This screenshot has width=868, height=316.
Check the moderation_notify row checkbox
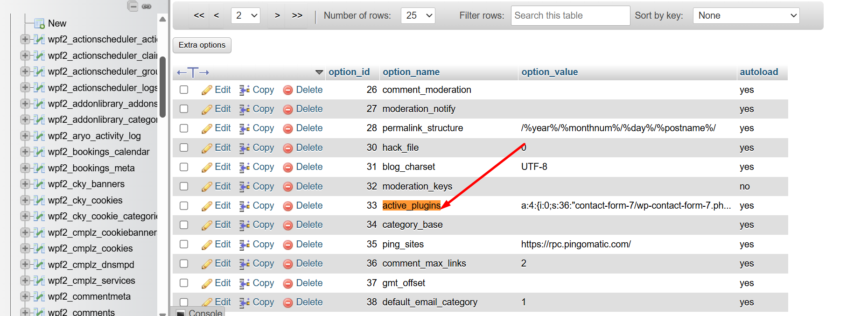coord(184,109)
